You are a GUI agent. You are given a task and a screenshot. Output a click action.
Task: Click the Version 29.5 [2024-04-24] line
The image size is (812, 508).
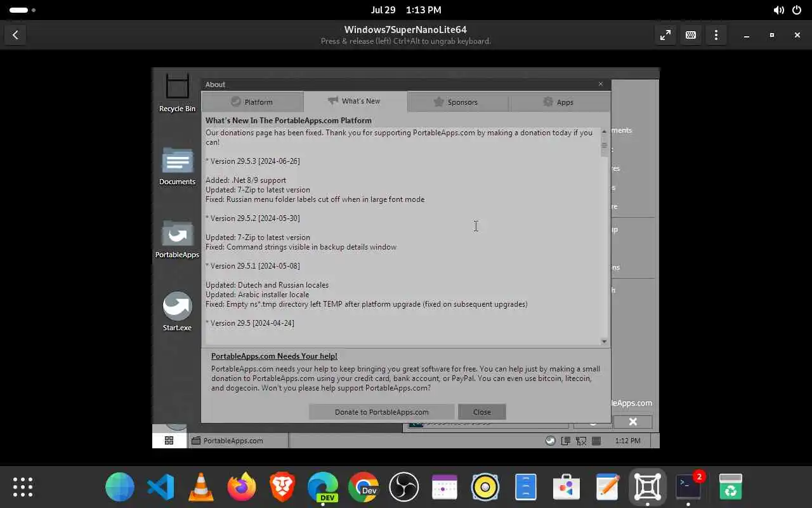pyautogui.click(x=250, y=323)
